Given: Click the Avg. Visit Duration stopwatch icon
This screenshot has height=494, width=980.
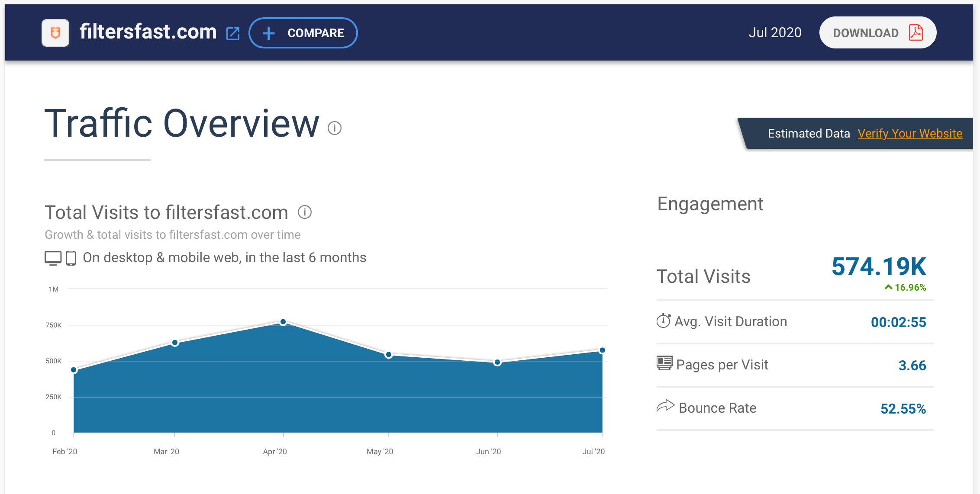Looking at the screenshot, I should tap(664, 321).
